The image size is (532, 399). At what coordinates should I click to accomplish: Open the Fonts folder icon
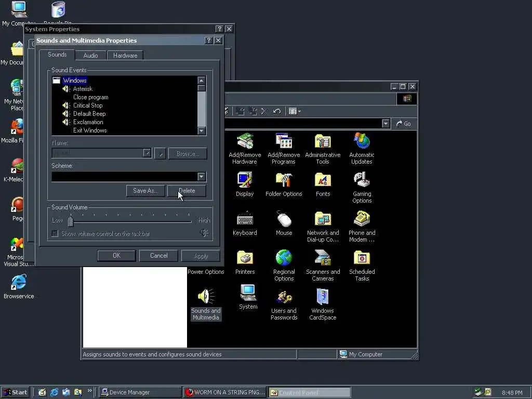(323, 184)
